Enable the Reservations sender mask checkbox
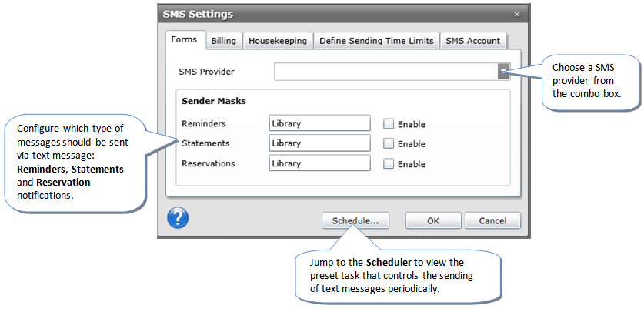Image resolution: width=644 pixels, height=309 pixels. coord(389,163)
